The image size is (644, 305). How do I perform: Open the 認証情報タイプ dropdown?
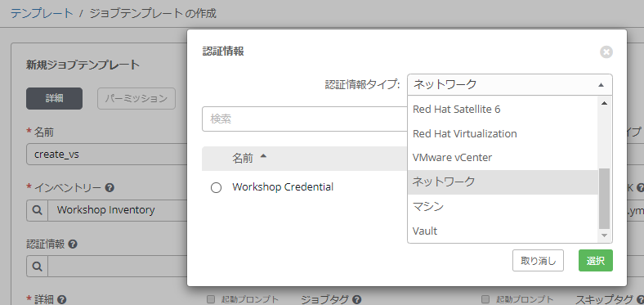[510, 85]
